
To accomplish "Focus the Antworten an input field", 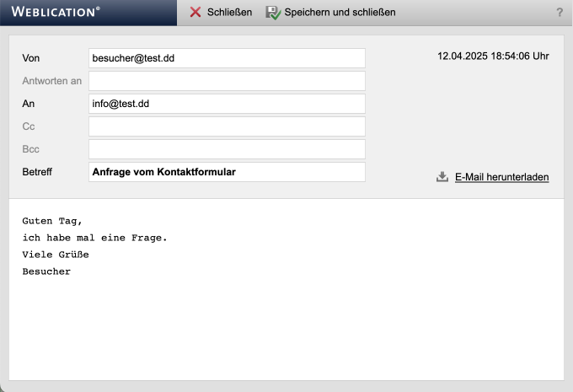I will point(227,81).
